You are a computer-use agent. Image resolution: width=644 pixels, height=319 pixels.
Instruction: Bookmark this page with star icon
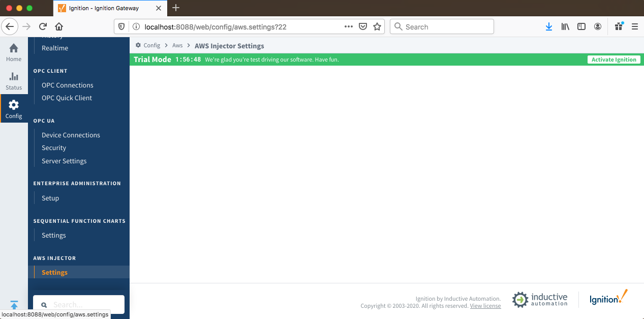[377, 27]
